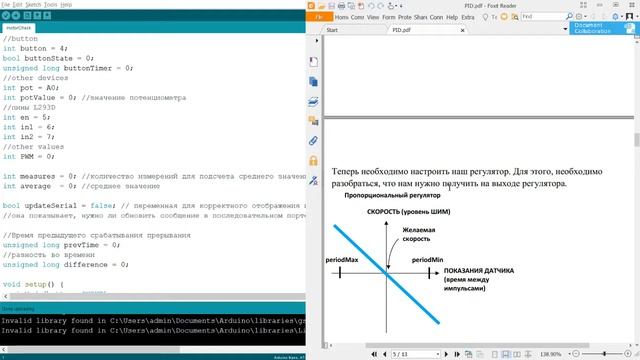Open the Pages thumbnails panel icon

313,82
